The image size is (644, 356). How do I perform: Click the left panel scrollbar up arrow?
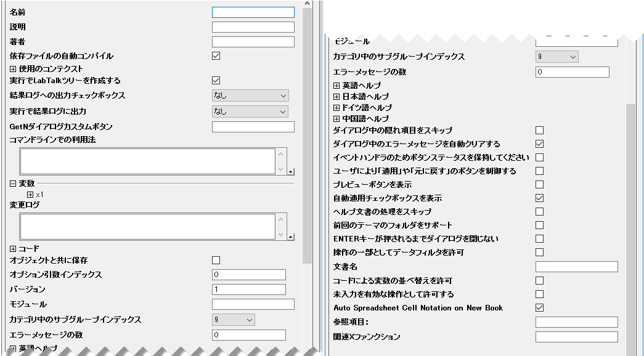coord(308,4)
